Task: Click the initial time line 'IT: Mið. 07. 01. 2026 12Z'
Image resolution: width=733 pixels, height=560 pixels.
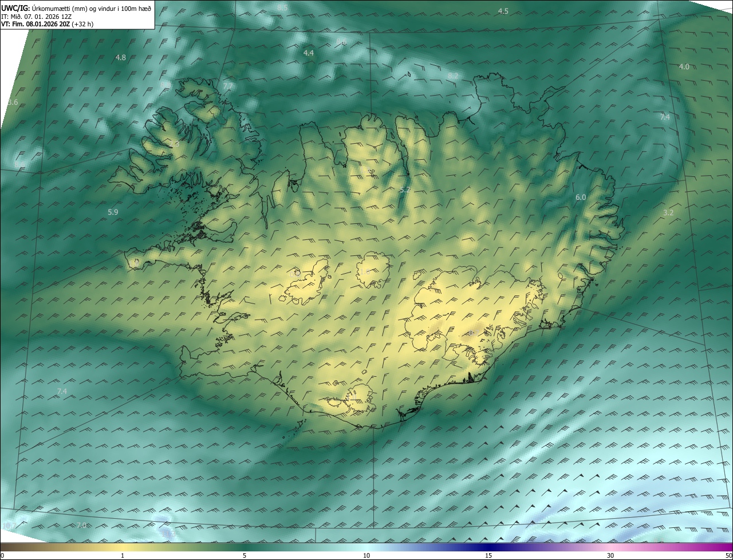Action: point(36,17)
